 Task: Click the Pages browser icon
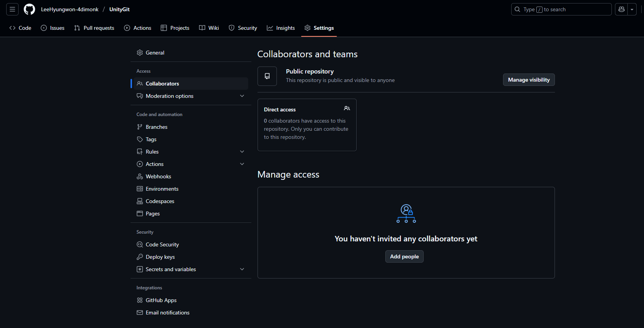[140, 214]
